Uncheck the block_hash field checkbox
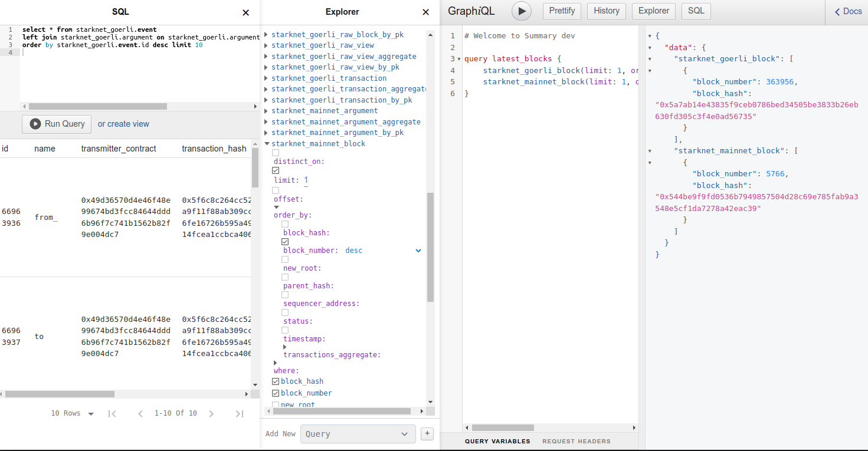Image resolution: width=868 pixels, height=451 pixels. [276, 381]
